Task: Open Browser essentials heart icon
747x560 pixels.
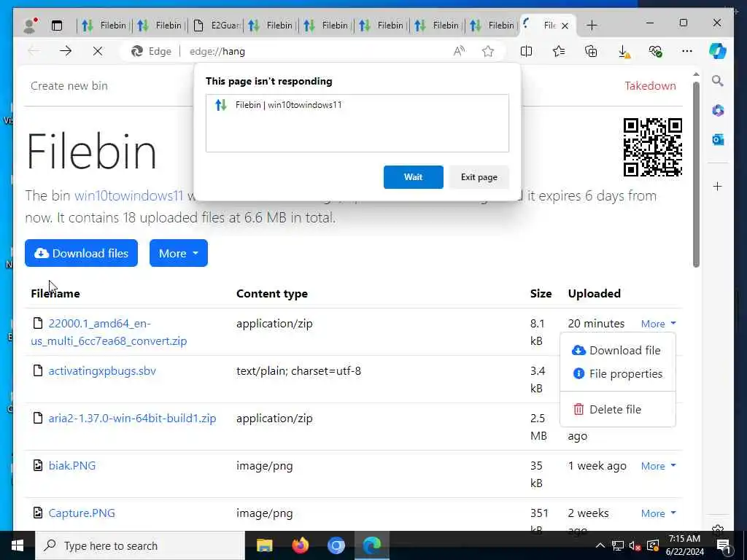Action: 656,51
